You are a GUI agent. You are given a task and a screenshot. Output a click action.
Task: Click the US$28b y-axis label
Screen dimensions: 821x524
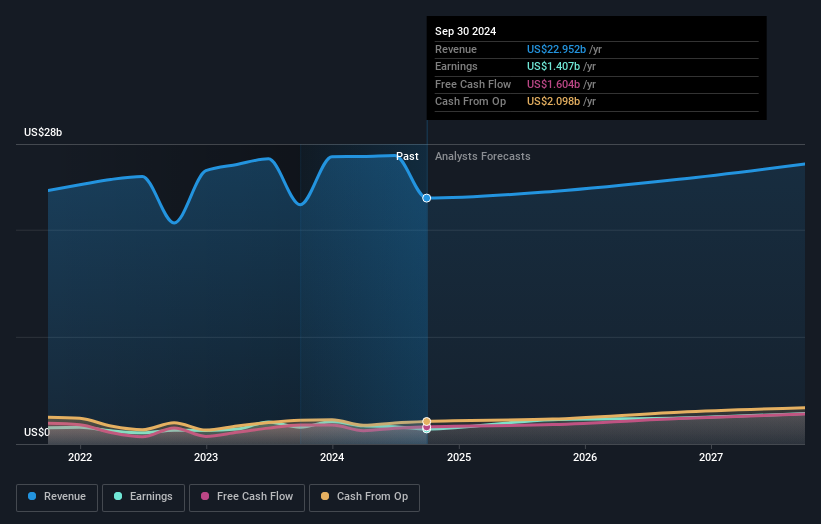(43, 132)
